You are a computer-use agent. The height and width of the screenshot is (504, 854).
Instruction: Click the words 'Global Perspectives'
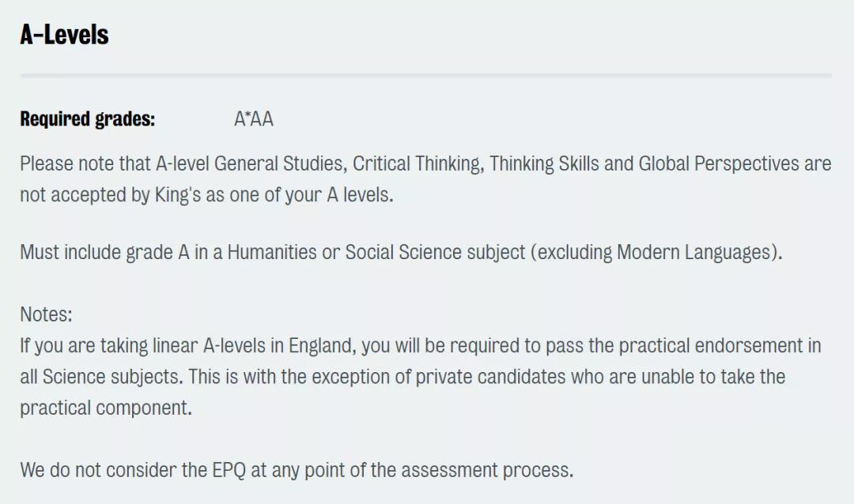pos(718,164)
